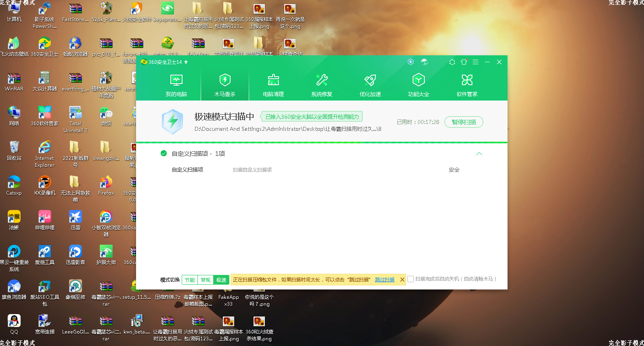Select the 象棋巫师 desktop icon

pos(76,290)
